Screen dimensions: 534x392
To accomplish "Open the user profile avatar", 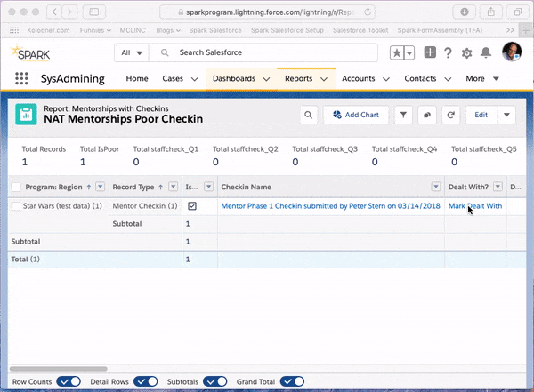I will pyautogui.click(x=512, y=52).
